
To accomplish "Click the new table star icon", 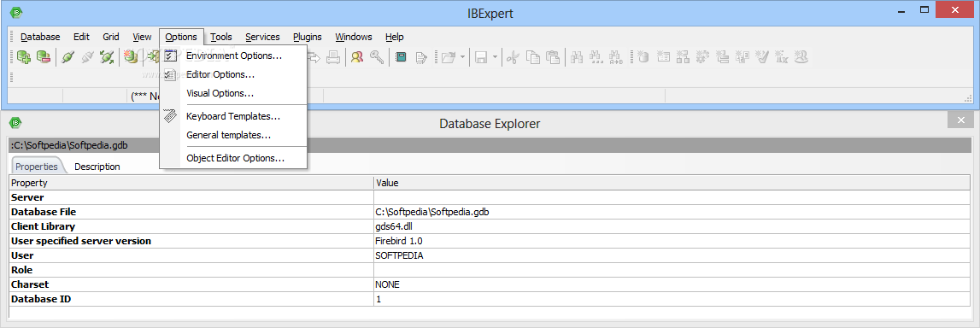I will tap(664, 57).
